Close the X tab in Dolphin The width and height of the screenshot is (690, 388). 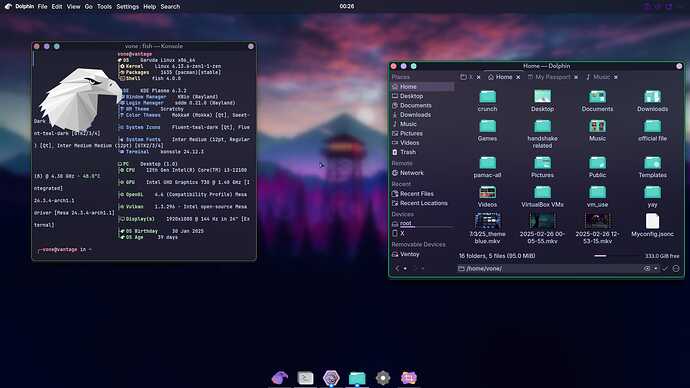tap(479, 77)
